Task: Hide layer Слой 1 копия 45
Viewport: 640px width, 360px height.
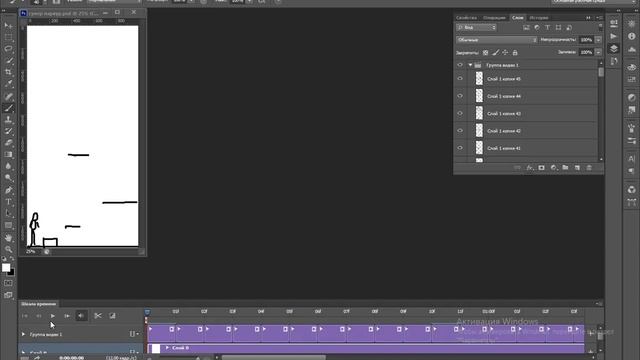Action: [x=460, y=78]
